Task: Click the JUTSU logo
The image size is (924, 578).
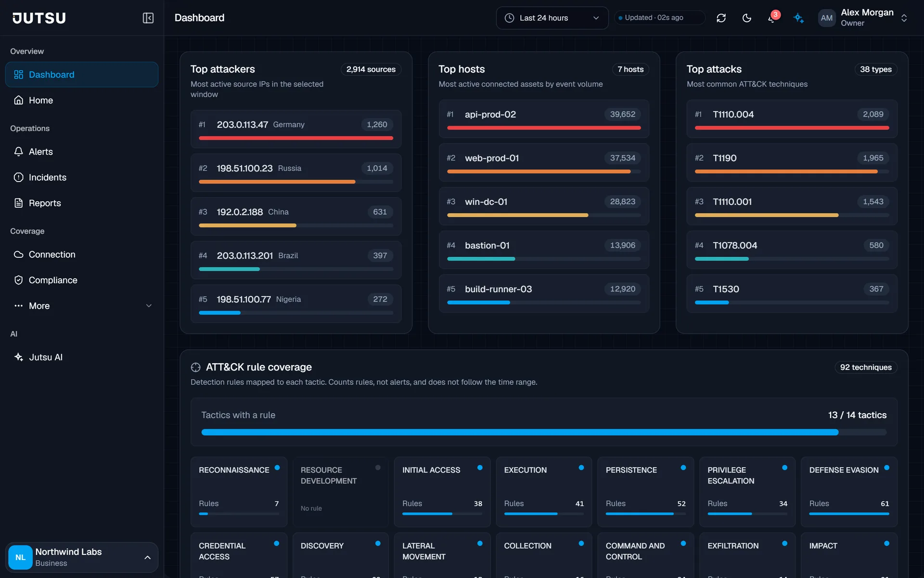Action: point(39,18)
